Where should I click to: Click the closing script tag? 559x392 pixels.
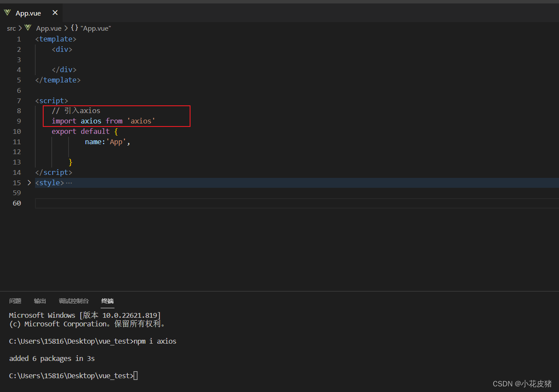[x=54, y=172]
